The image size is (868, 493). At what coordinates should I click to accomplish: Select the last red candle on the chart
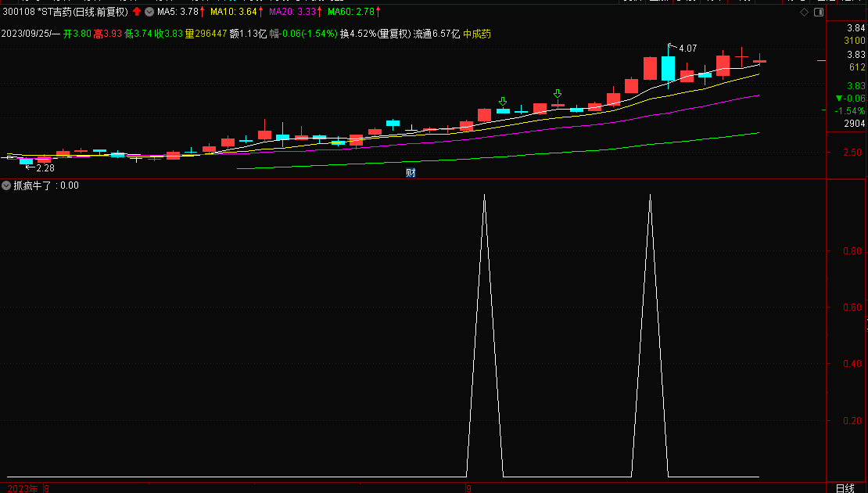(x=759, y=62)
